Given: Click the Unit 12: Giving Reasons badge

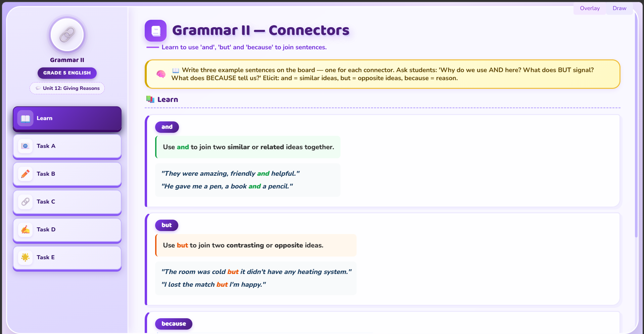Looking at the screenshot, I should (67, 88).
